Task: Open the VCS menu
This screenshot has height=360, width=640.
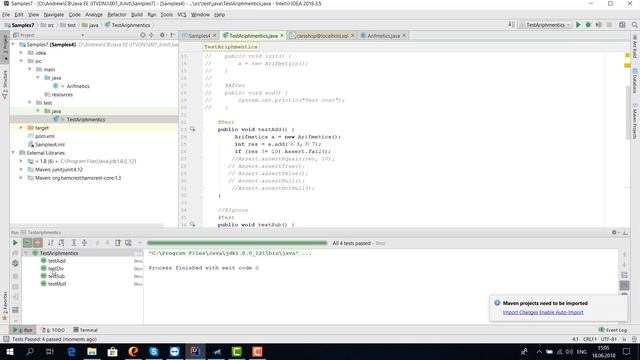Action: pos(182,14)
